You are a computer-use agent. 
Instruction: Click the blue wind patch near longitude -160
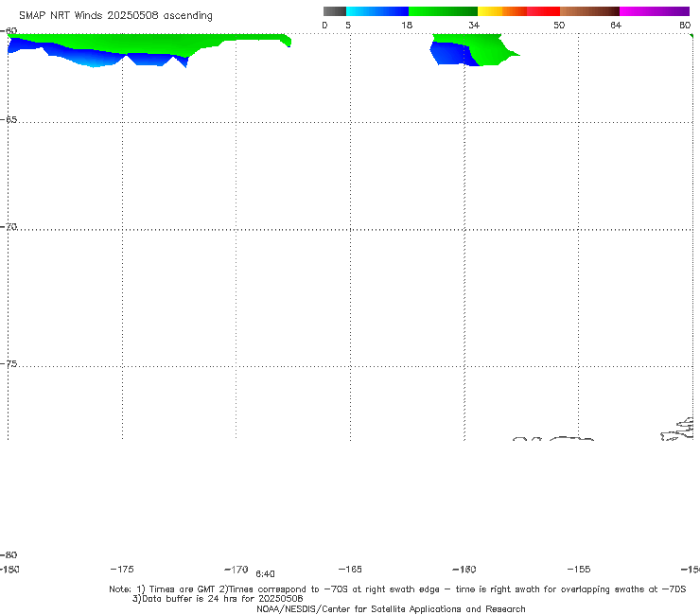pos(450,54)
